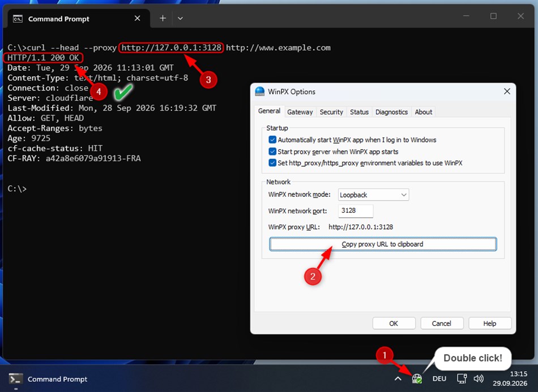538x392 pixels.
Task: Open the clock showing 13:15 29.09.2026
Action: coord(510,378)
